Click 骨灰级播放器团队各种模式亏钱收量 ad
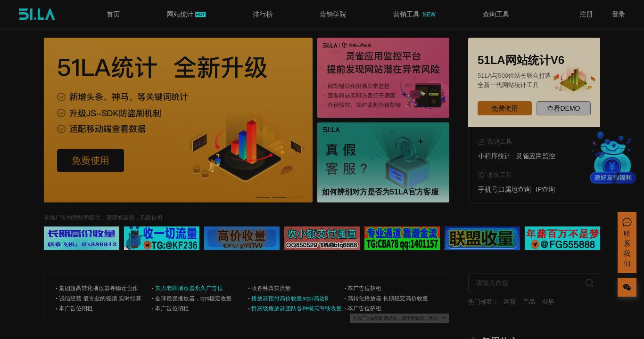Image resolution: width=644 pixels, height=339 pixels. pos(297,308)
